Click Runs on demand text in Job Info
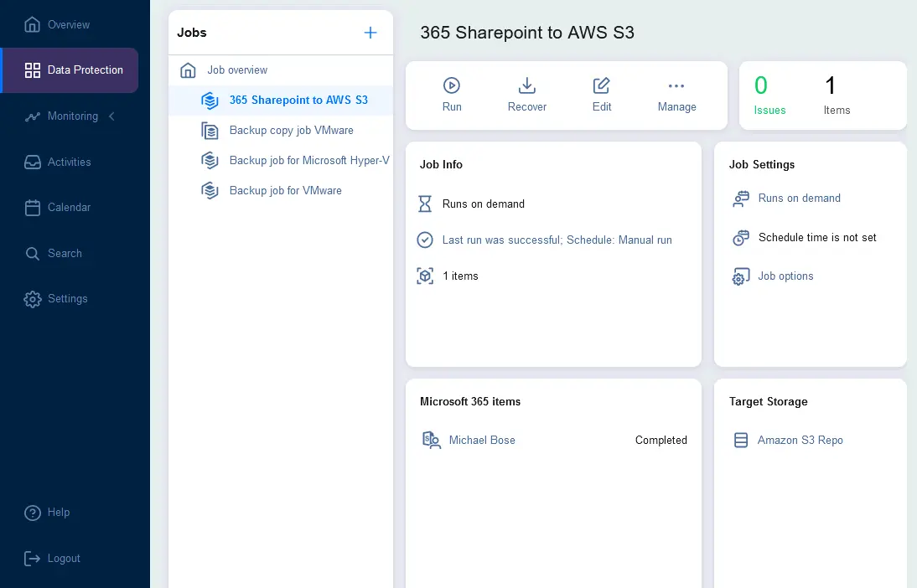 (483, 204)
